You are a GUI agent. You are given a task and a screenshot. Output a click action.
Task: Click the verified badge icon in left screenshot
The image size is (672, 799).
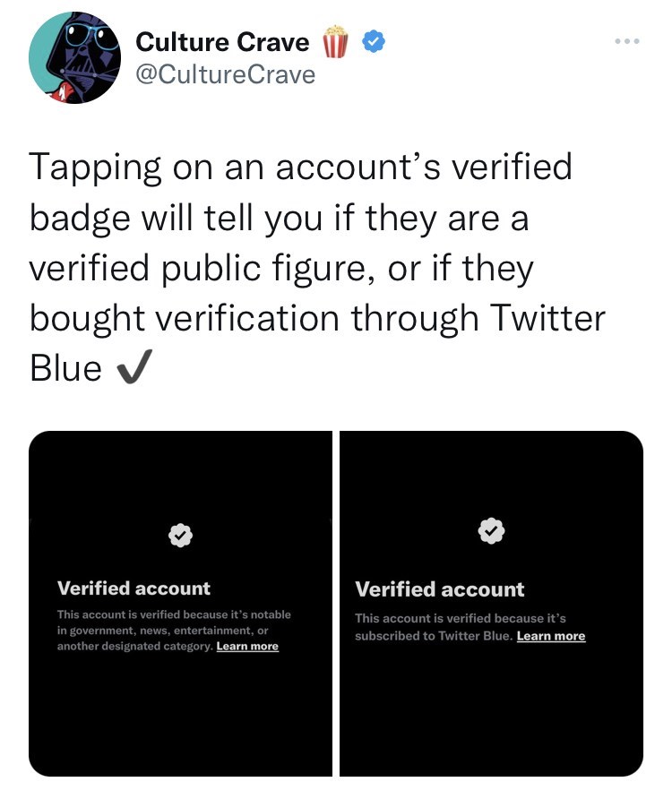(180, 535)
